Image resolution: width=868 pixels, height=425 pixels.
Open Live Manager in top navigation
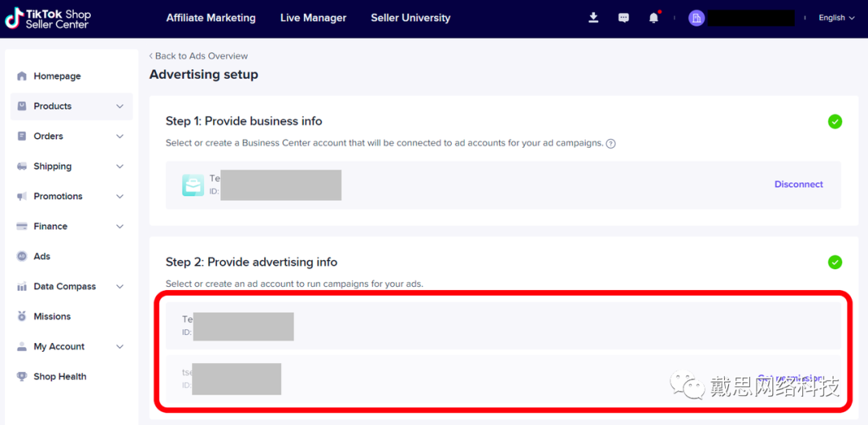coord(313,18)
